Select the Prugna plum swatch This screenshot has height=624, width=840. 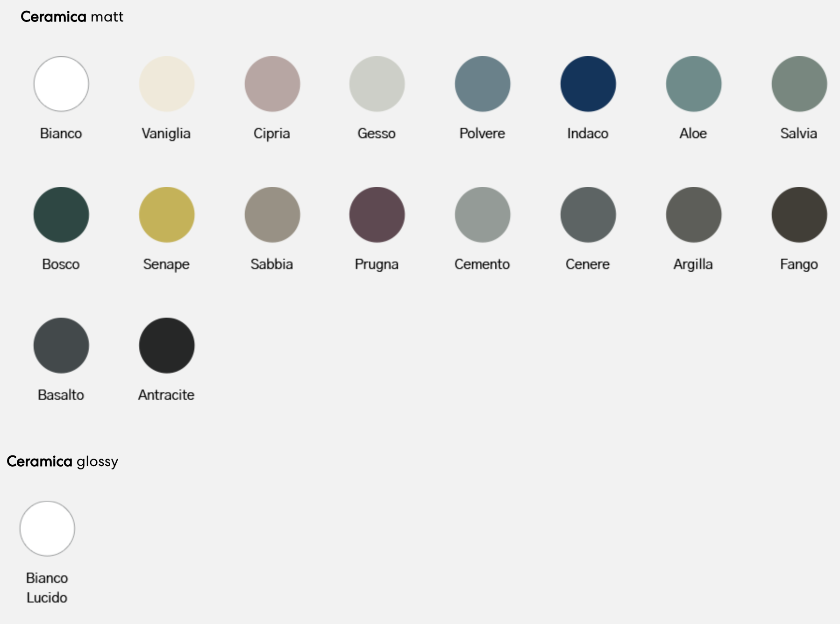click(377, 215)
